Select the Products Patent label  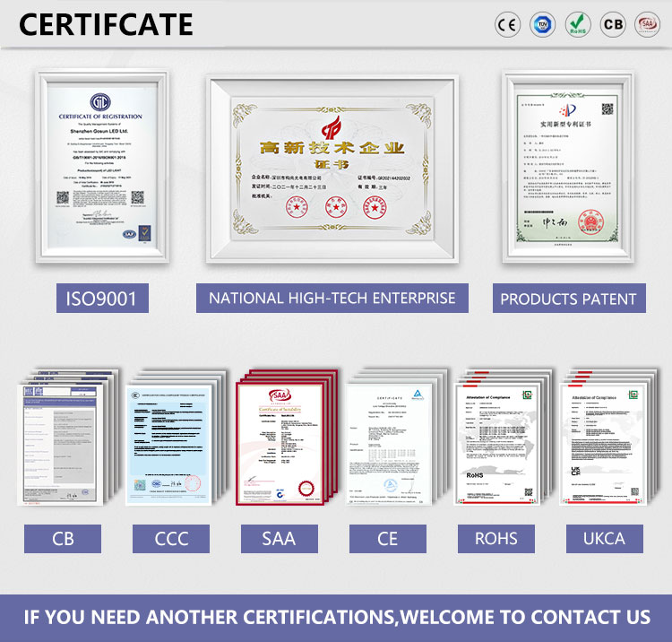[569, 298]
